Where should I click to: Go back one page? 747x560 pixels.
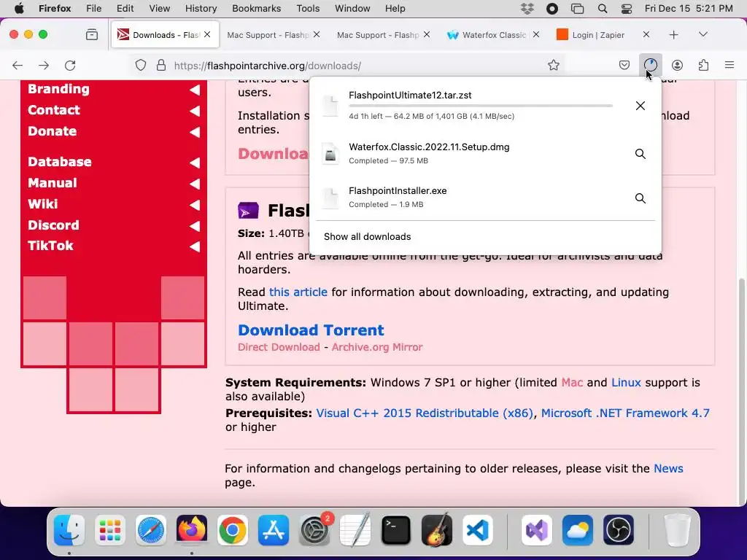point(18,65)
